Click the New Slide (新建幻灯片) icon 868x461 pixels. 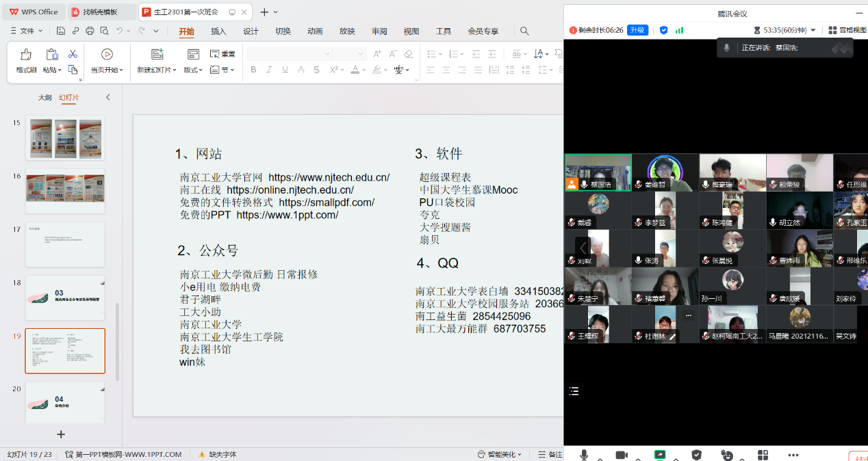(157, 55)
